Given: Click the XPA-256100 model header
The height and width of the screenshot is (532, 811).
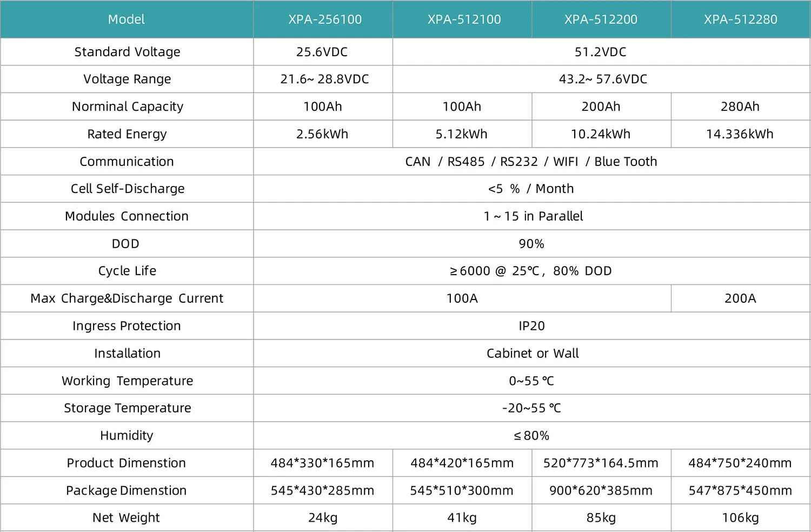Looking at the screenshot, I should pos(324,19).
